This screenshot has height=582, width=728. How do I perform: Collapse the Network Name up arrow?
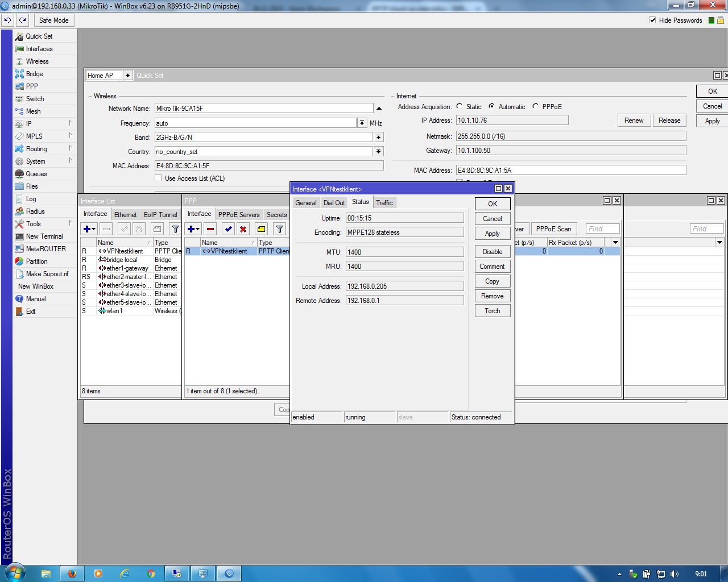(379, 109)
